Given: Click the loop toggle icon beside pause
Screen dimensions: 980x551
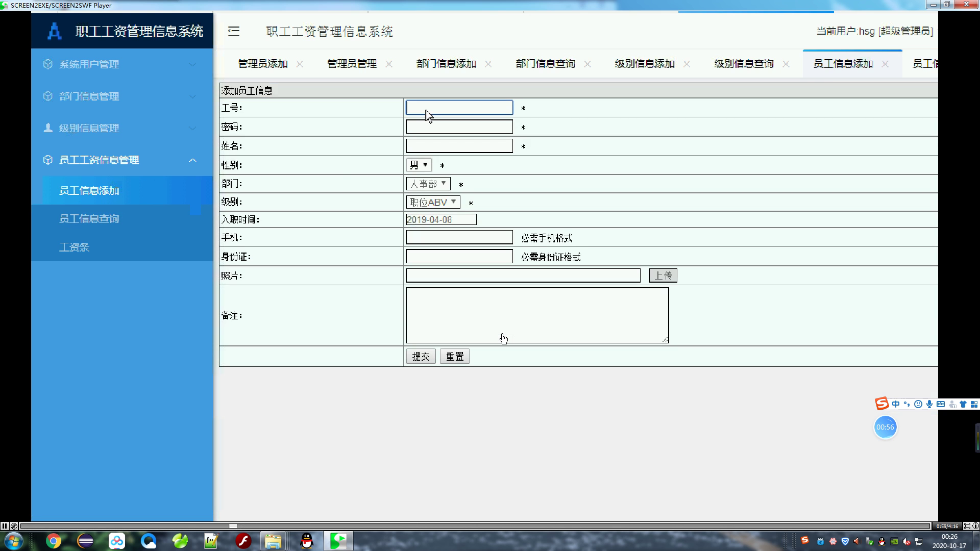Looking at the screenshot, I should (x=14, y=526).
